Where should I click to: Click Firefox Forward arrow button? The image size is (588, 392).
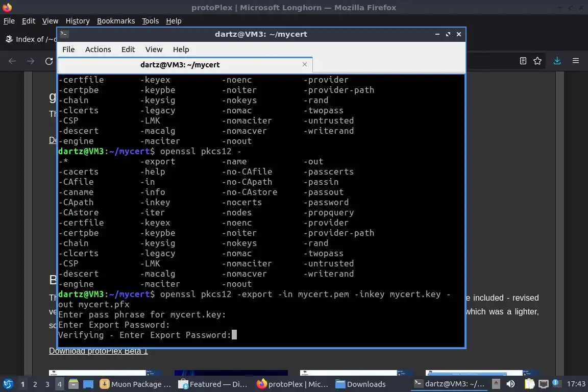pos(31,61)
